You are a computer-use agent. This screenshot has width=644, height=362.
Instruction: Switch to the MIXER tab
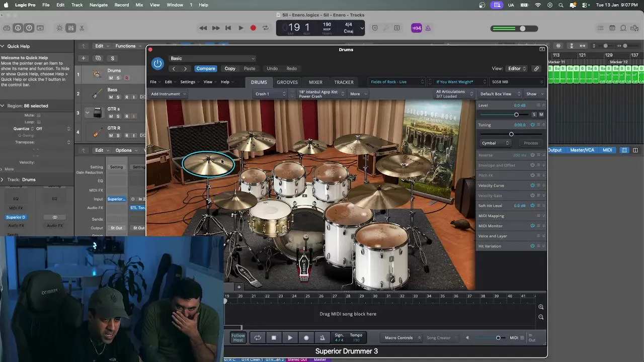pyautogui.click(x=315, y=82)
